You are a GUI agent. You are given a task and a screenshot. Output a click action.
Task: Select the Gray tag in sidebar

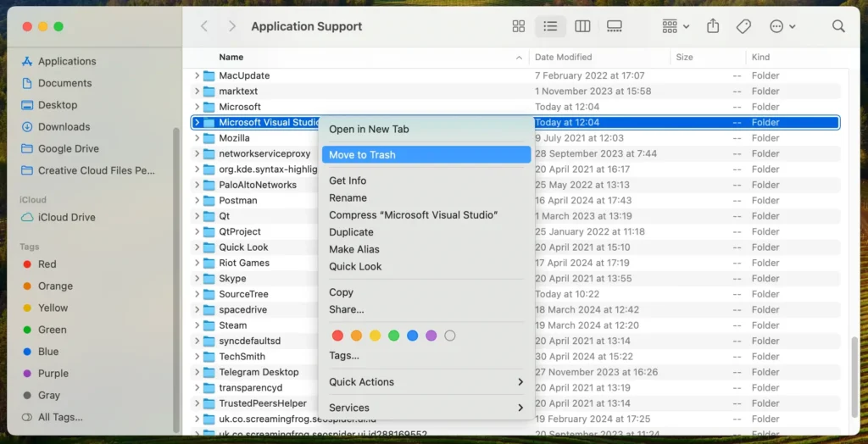point(41,396)
